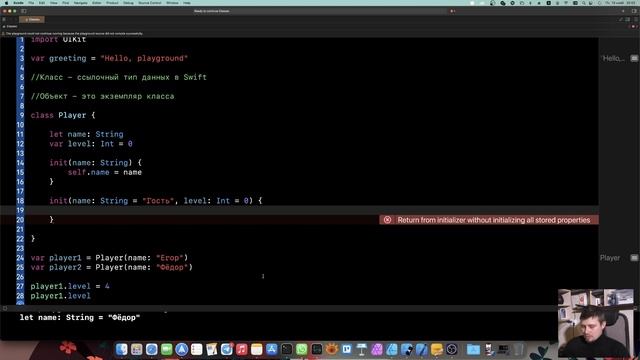640x360 pixels.
Task: Click the "class Player {" code line
Action: tap(63, 115)
